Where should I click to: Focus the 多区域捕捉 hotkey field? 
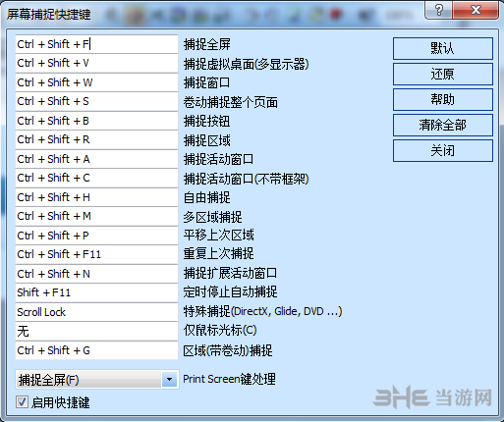tap(96, 216)
